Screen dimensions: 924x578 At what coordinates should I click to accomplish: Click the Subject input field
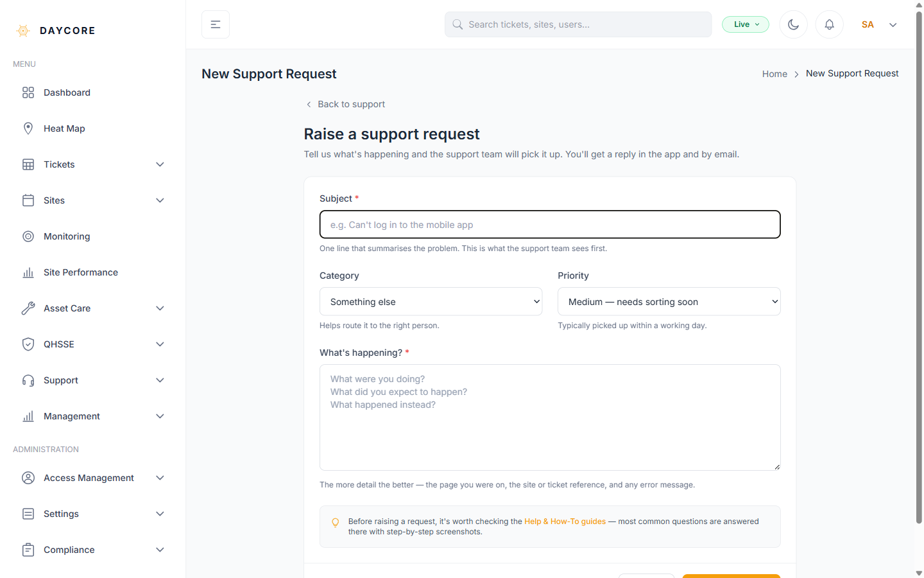(x=550, y=224)
